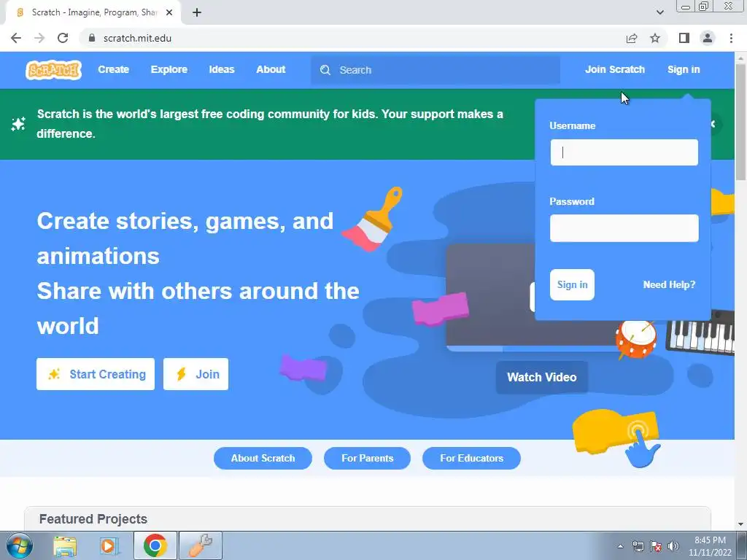Click into the Scratch Search field
747x560 pixels.
pyautogui.click(x=436, y=70)
